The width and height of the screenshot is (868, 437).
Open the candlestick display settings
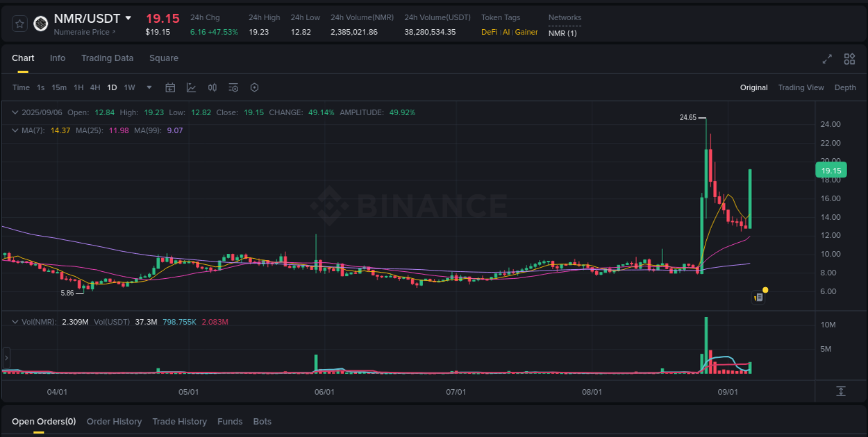(x=212, y=87)
